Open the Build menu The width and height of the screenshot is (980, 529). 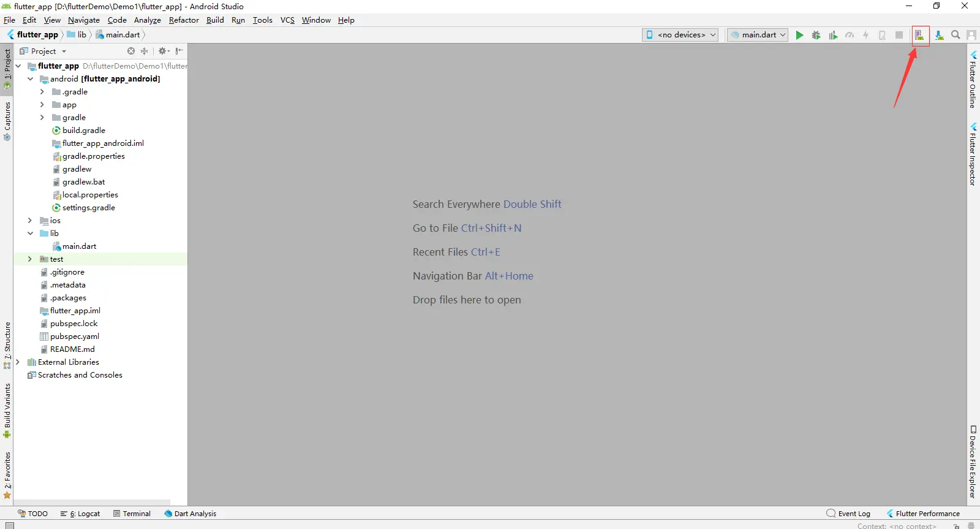tap(215, 20)
